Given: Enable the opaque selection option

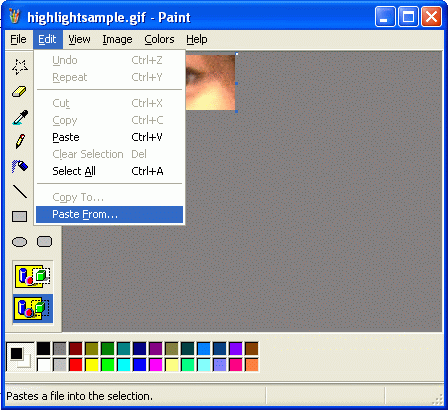Looking at the screenshot, I should 33,276.
